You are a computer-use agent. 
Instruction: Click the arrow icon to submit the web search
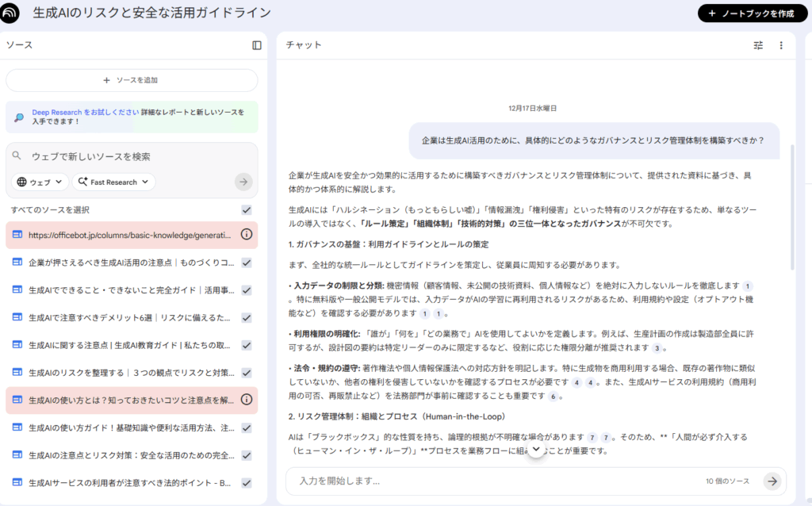243,182
